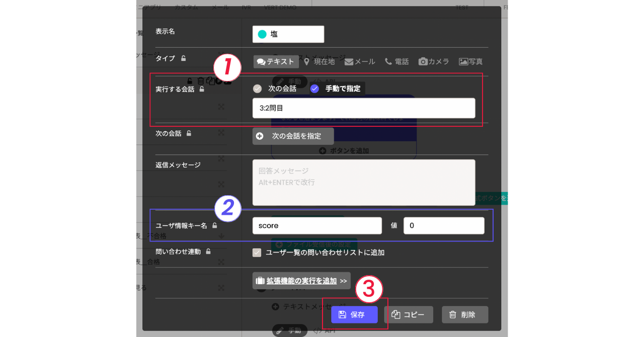Pick the メール envelope type option

pyautogui.click(x=360, y=62)
